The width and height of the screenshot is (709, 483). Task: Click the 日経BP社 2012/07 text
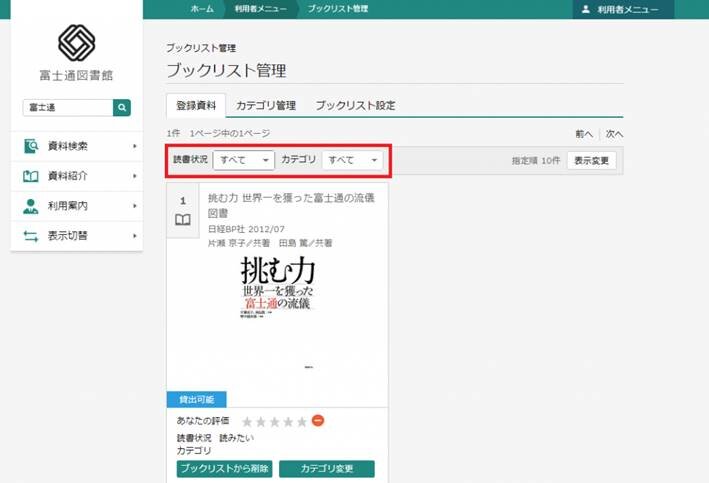246,229
